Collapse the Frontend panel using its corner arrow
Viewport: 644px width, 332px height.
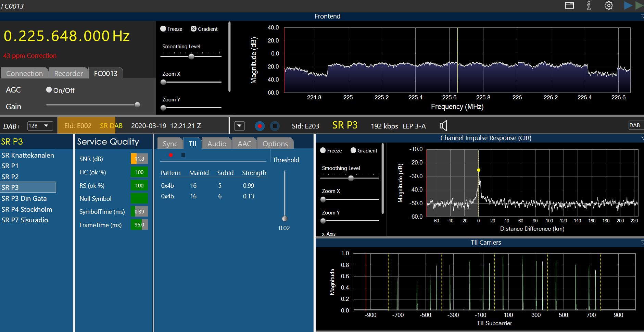click(x=642, y=16)
